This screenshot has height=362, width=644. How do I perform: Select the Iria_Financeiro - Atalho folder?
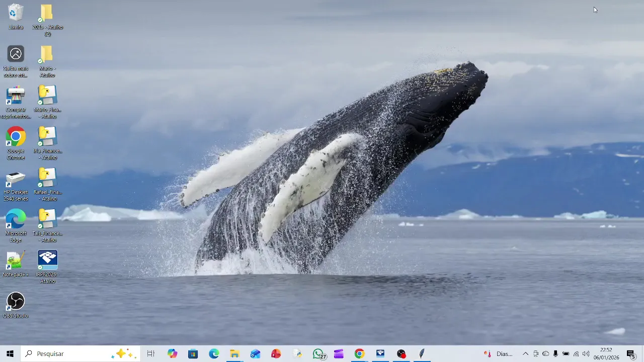coord(47,144)
